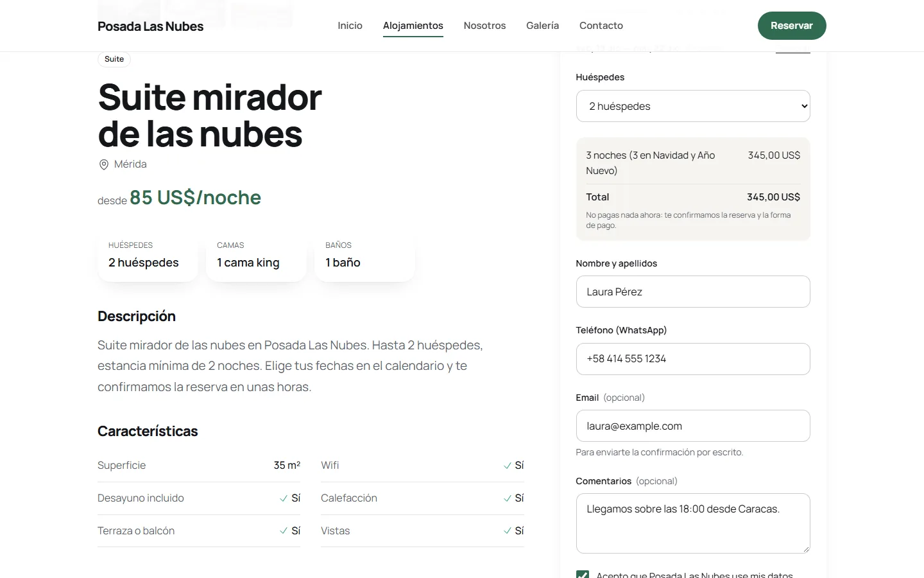Click the Comentarios text area
The height and width of the screenshot is (578, 924).
click(693, 523)
